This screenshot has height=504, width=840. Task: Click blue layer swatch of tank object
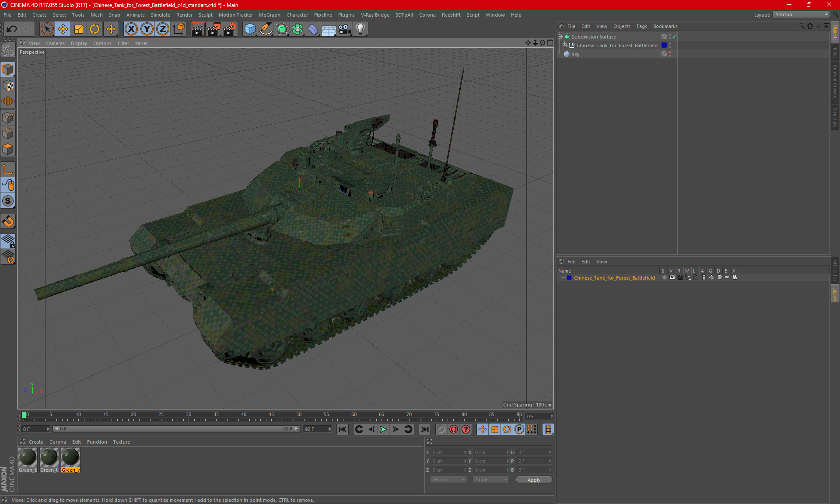pyautogui.click(x=664, y=45)
